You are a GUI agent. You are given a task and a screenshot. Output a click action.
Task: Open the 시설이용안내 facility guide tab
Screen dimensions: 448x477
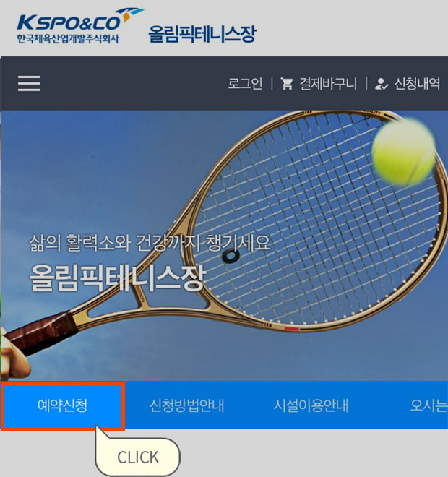click(311, 406)
